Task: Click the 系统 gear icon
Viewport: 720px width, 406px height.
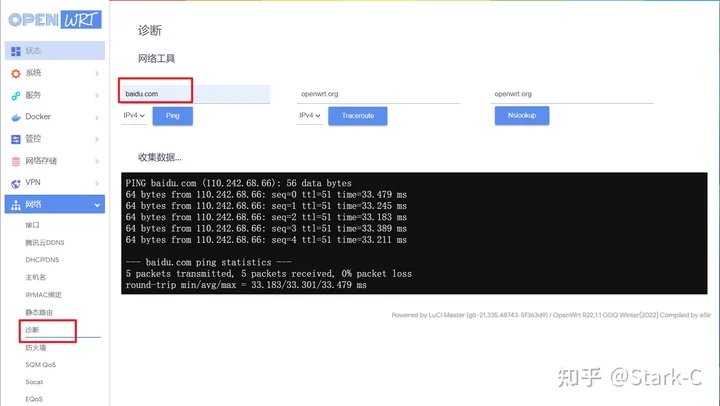Action: (15, 73)
